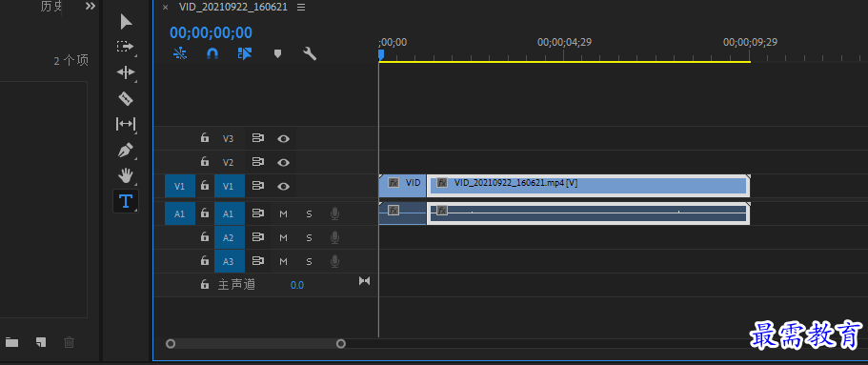Image resolution: width=868 pixels, height=365 pixels.
Task: Select the Razor tool
Action: (126, 98)
